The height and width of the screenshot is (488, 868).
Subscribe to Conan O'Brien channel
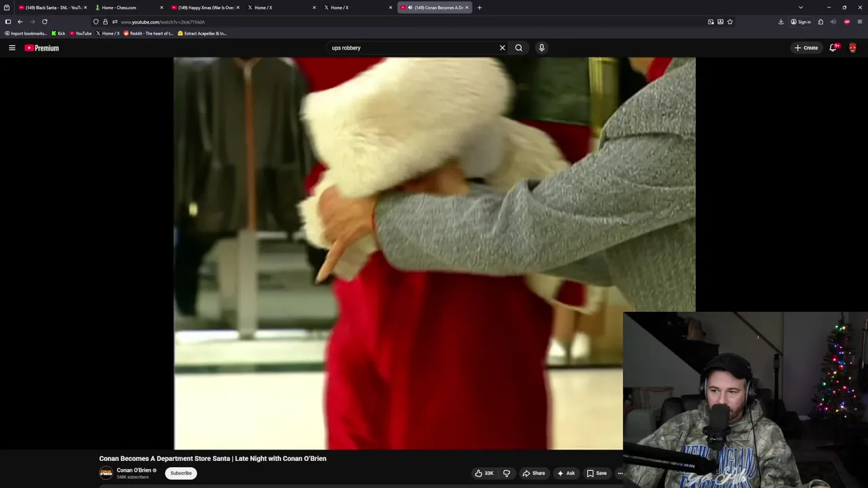[181, 473]
